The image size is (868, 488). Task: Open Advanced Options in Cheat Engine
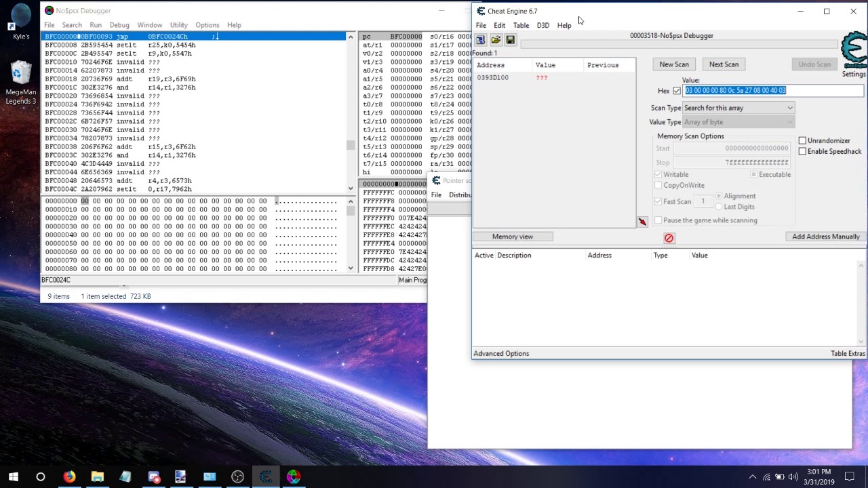point(501,354)
